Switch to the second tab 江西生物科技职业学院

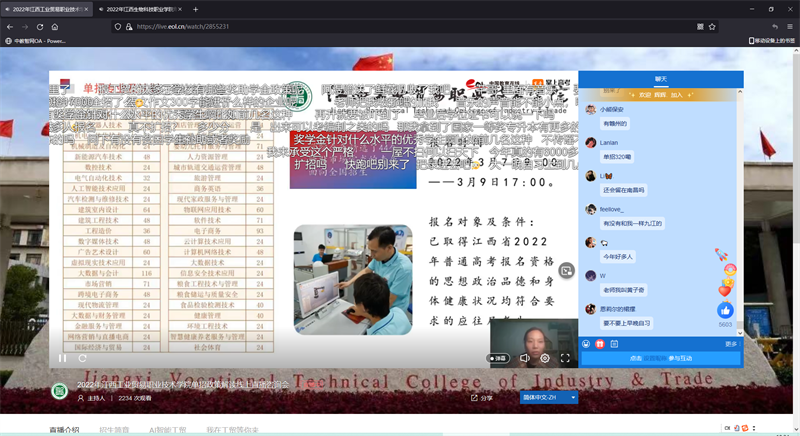tap(140, 9)
